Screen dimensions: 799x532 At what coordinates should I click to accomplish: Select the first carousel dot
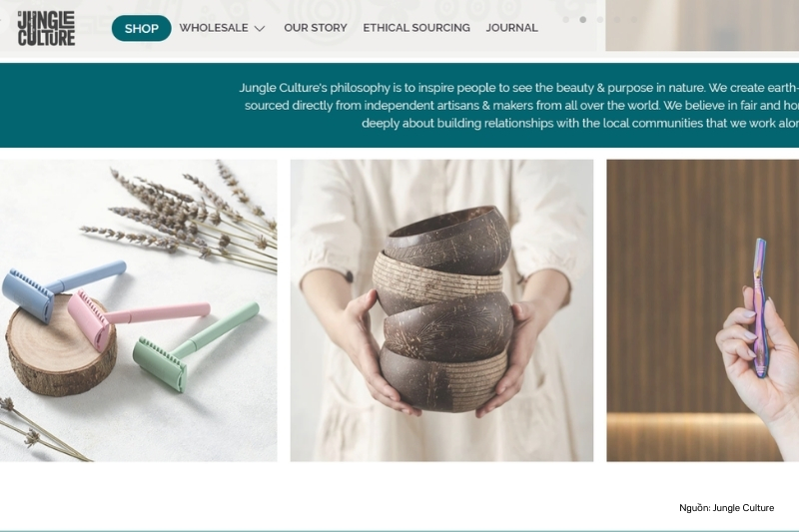click(565, 19)
